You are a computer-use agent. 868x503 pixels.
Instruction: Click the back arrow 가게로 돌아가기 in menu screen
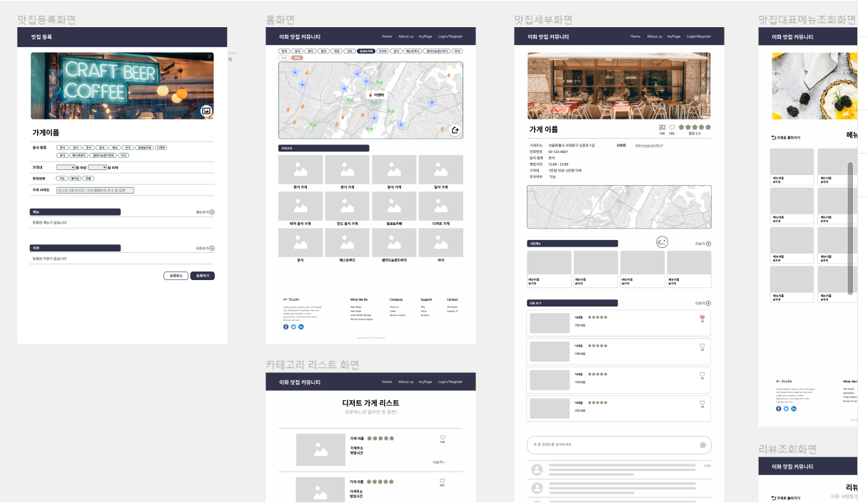pyautogui.click(x=774, y=137)
